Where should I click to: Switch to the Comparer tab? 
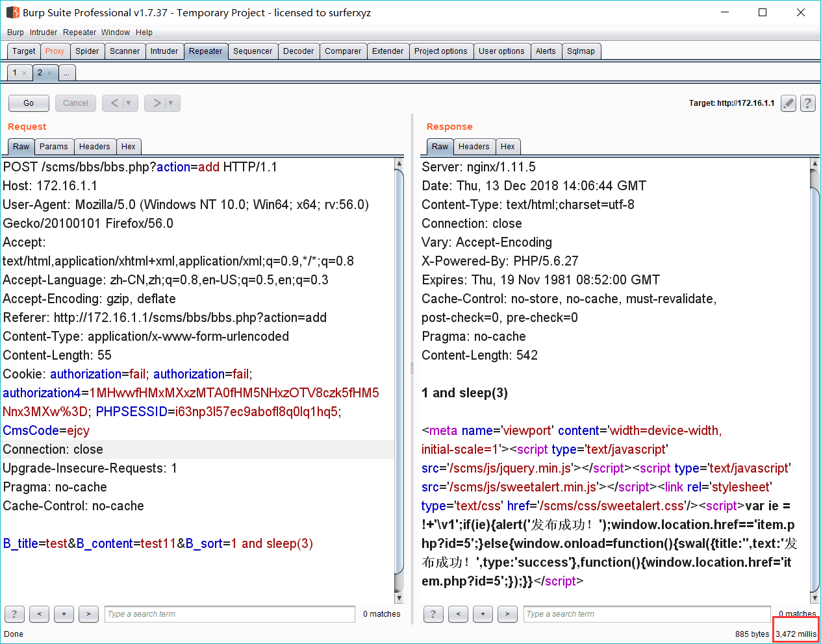click(x=343, y=51)
